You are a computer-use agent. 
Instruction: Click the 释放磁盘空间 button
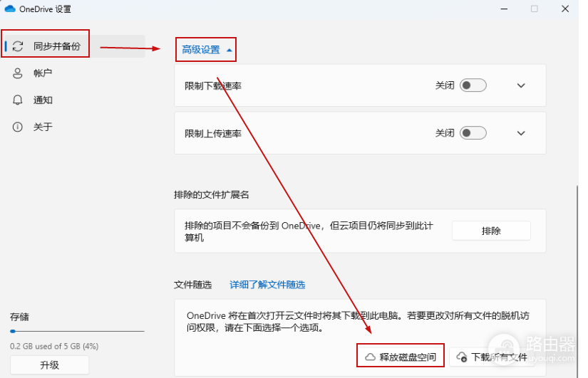401,357
